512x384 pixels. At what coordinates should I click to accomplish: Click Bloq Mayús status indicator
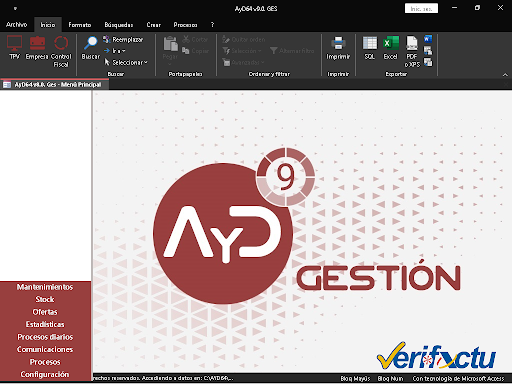pos(355,378)
